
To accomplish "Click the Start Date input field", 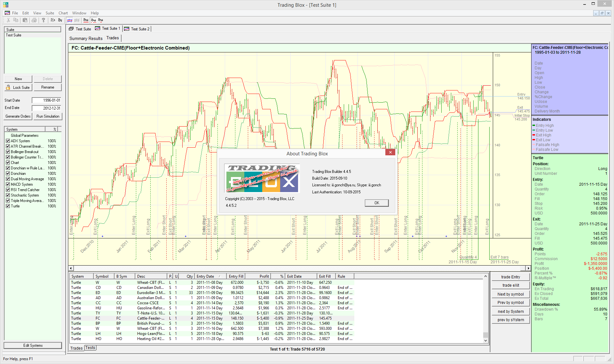I will (x=46, y=100).
